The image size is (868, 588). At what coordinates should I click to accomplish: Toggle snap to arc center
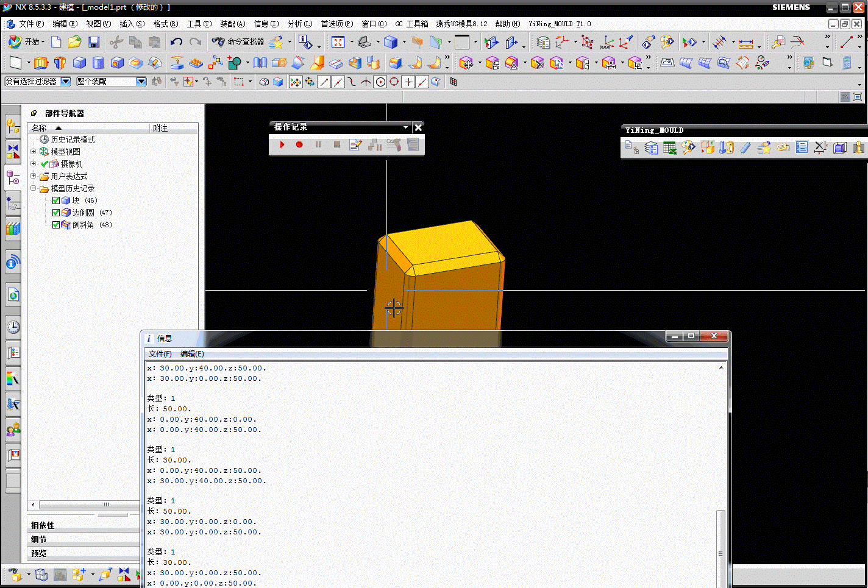[x=380, y=82]
